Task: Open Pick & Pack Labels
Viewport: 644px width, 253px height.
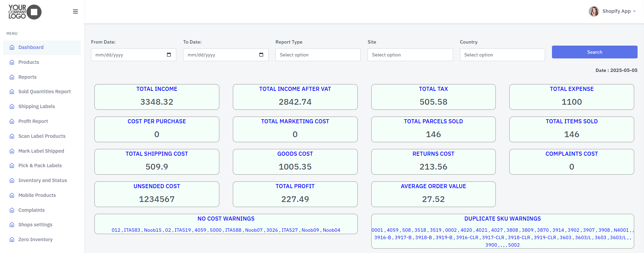Action: pyautogui.click(x=42, y=166)
